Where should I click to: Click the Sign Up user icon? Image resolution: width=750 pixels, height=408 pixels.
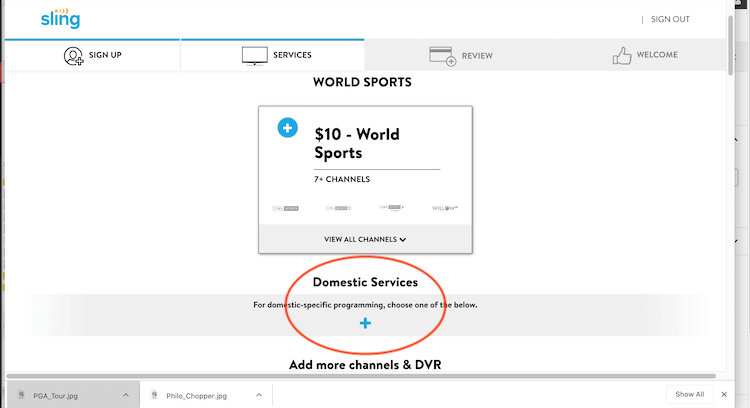click(73, 55)
